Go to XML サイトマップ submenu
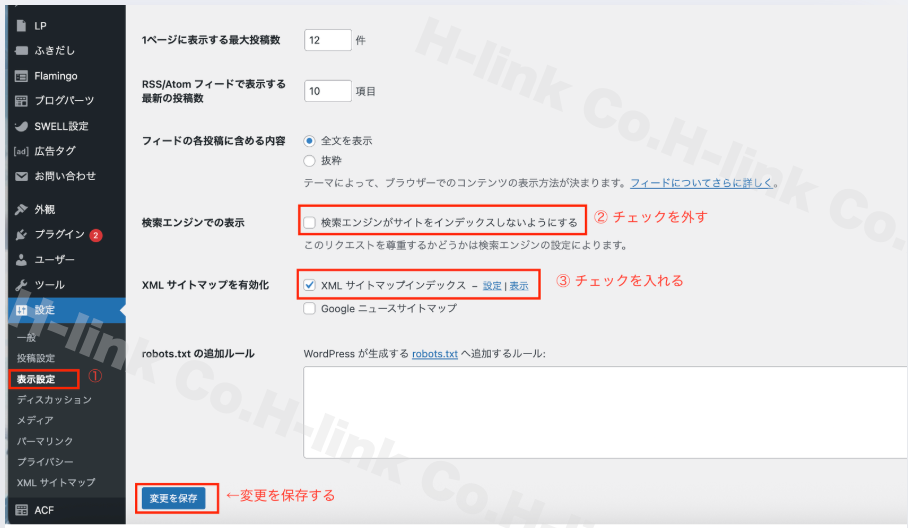 click(56, 482)
